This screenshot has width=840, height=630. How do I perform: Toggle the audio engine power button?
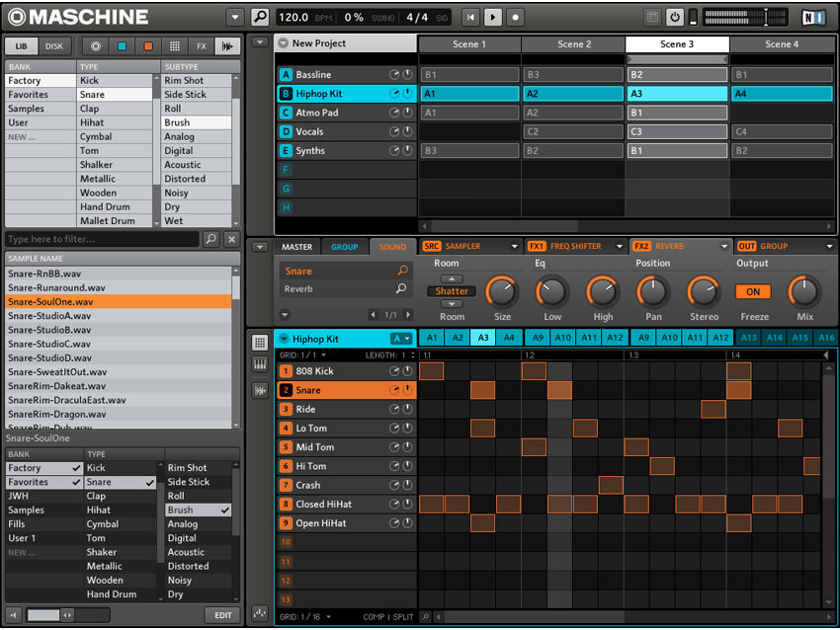(x=675, y=17)
